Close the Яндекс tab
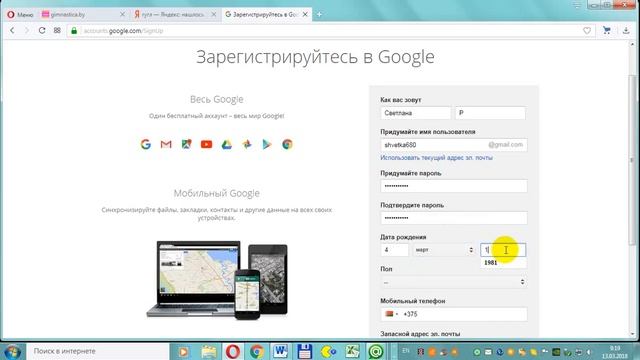This screenshot has width=640, height=360. coord(213,14)
